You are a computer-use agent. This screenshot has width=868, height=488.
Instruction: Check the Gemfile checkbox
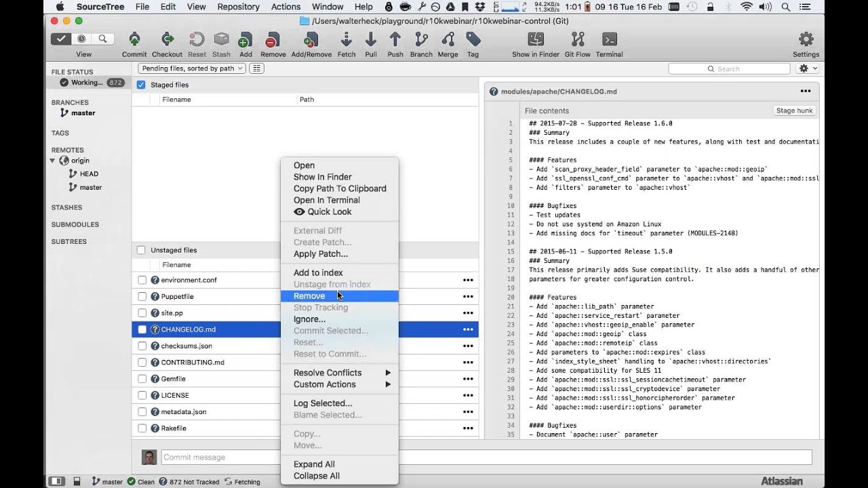click(142, 379)
